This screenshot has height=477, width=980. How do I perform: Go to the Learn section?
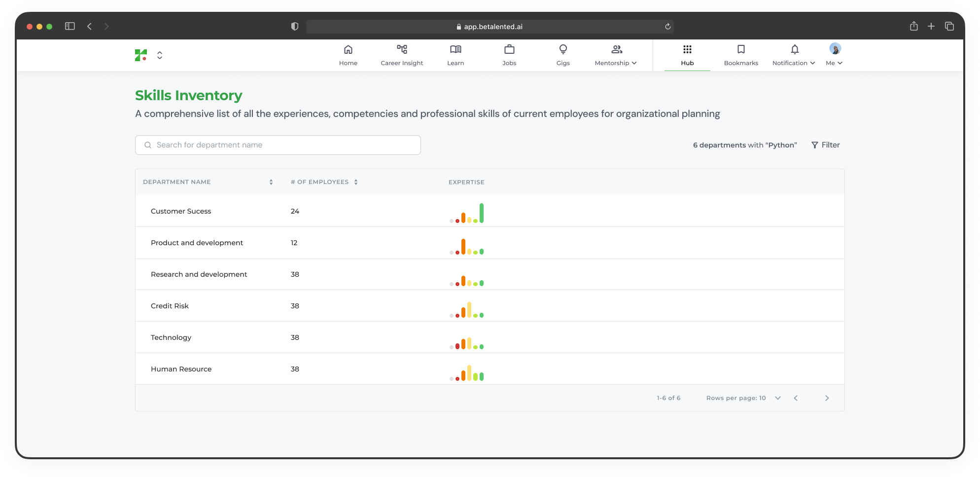pyautogui.click(x=455, y=55)
